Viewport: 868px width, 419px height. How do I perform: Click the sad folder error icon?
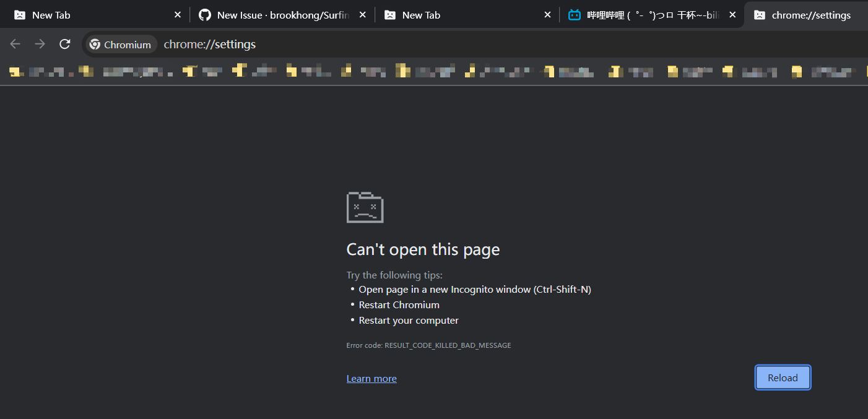click(365, 207)
